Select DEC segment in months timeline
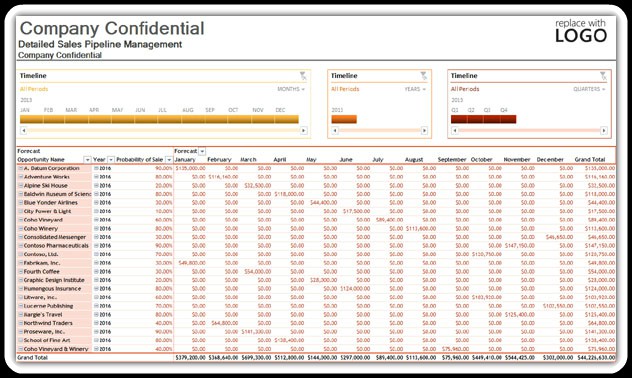632x378 pixels. 287,119
